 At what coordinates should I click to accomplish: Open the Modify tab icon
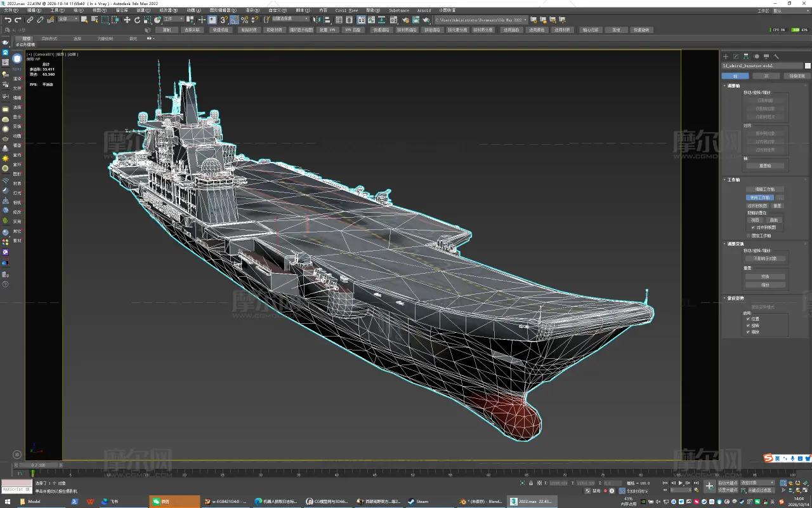(736, 57)
